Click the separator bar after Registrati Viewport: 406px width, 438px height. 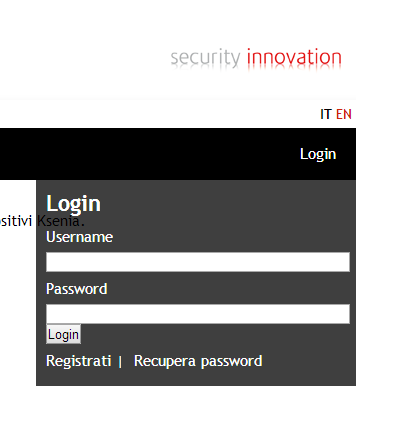point(120,362)
